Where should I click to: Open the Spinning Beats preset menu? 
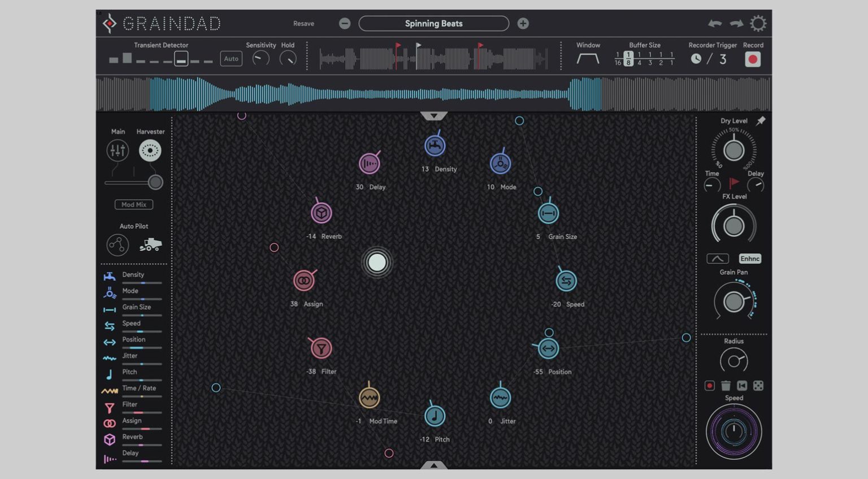433,24
